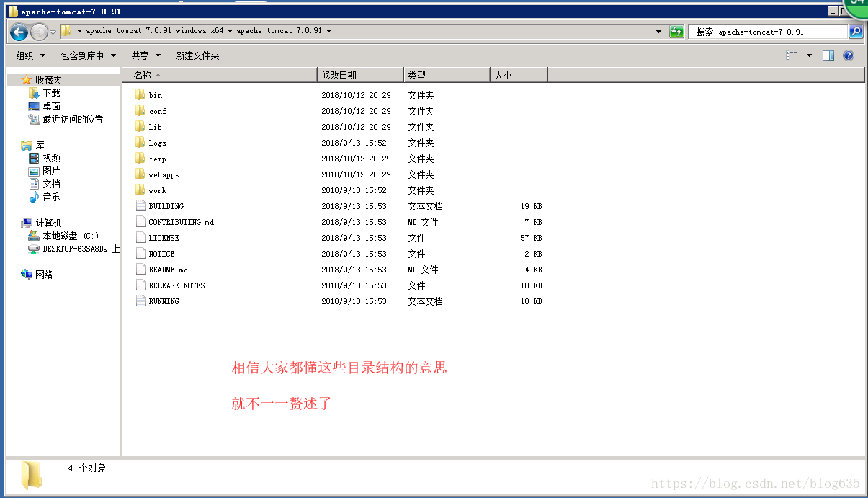Click the apache-tomcat-7.0.91-windows-x64 breadcrumb
This screenshot has height=498, width=868.
point(155,32)
